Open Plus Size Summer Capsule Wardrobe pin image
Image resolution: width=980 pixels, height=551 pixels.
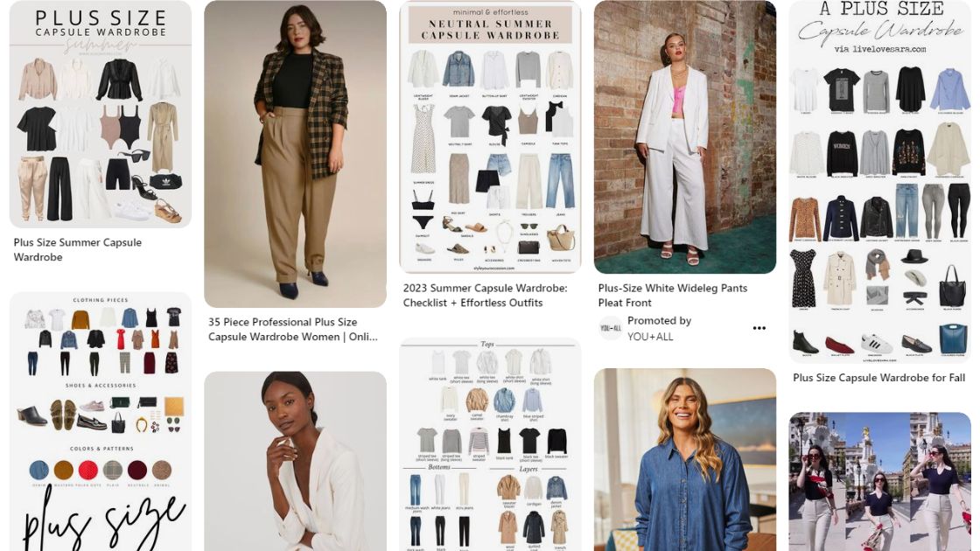100,114
